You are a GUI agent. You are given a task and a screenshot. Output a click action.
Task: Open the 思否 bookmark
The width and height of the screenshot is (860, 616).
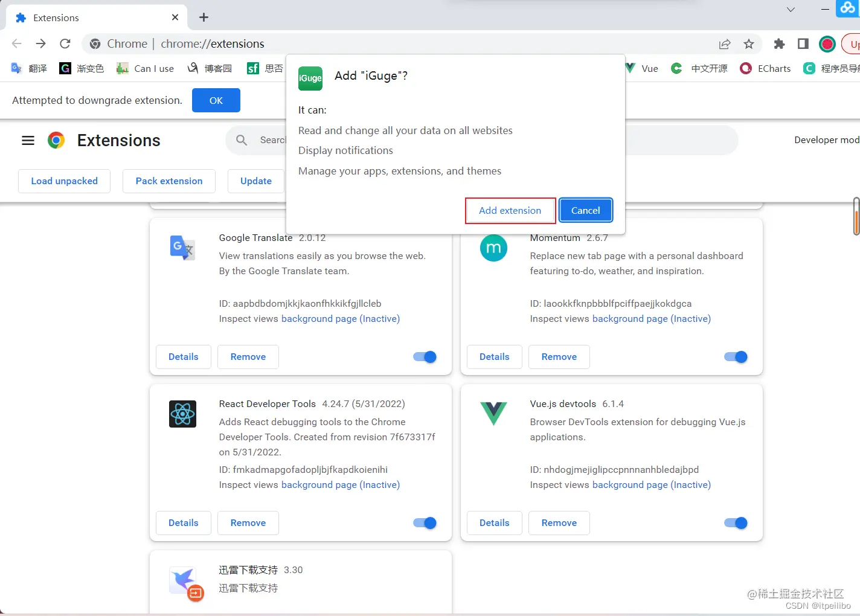(x=265, y=68)
